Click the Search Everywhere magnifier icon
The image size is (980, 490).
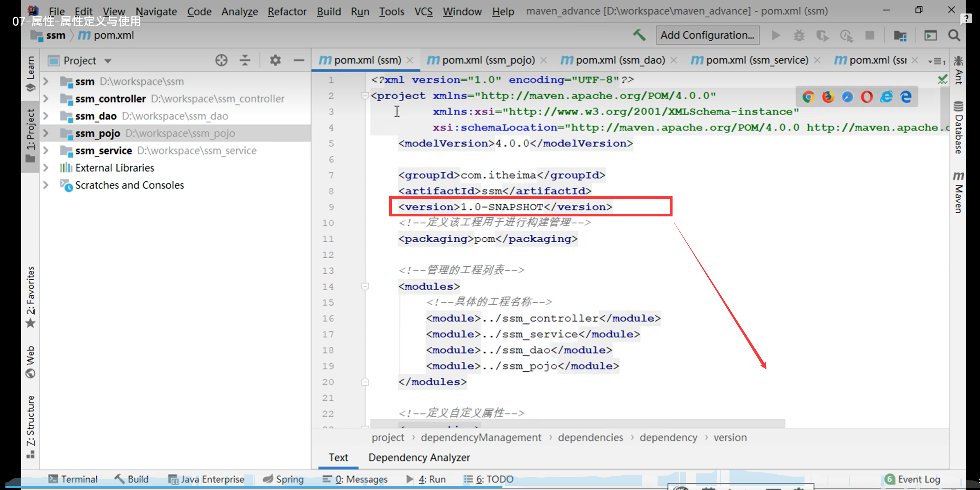[954, 36]
